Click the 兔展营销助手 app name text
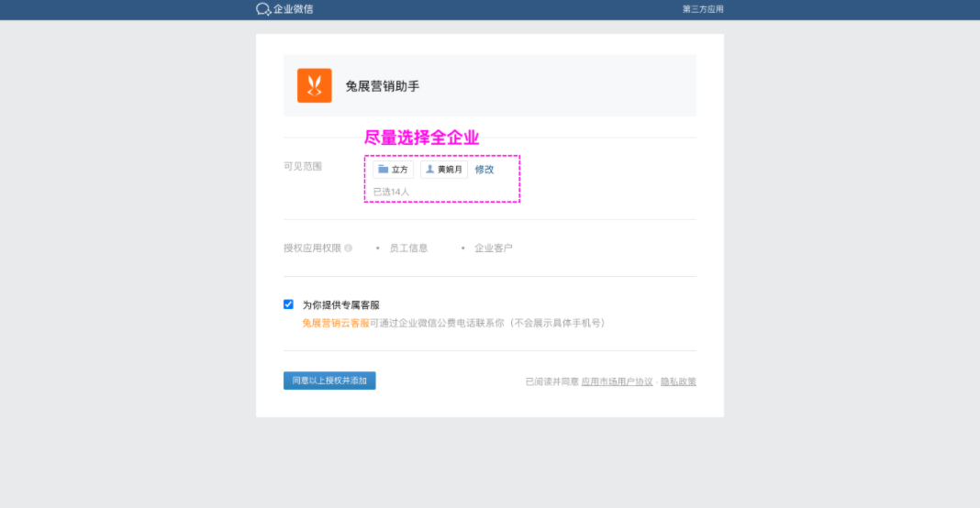The width and height of the screenshot is (980, 508). tap(383, 86)
